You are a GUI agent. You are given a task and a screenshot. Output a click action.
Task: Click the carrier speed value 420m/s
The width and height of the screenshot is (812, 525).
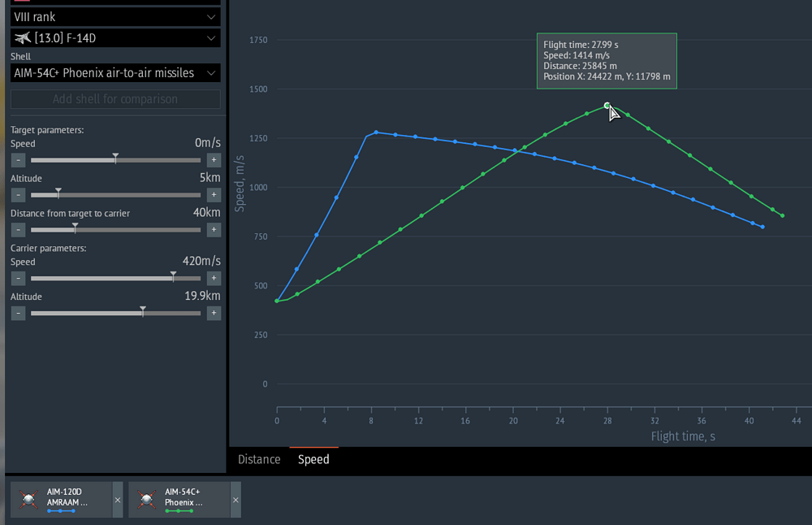(x=201, y=261)
